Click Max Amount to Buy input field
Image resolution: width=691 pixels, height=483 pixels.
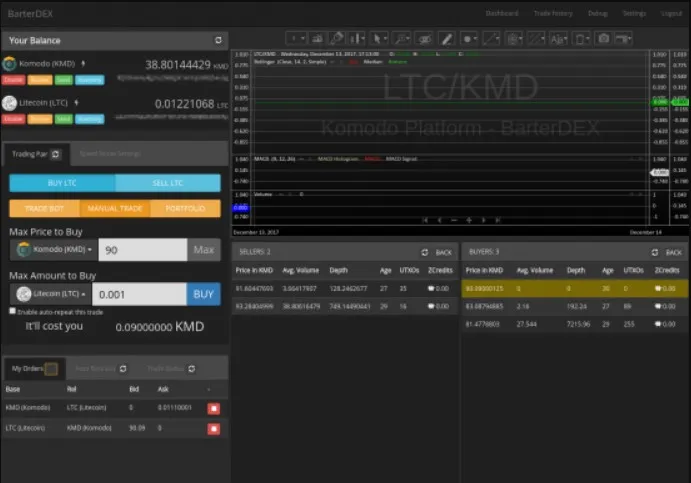139,294
